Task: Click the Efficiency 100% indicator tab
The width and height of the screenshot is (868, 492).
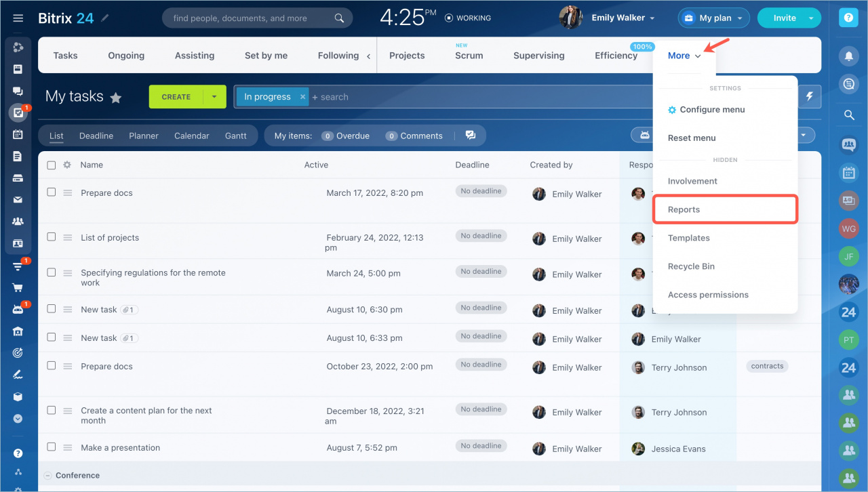Action: click(x=616, y=56)
